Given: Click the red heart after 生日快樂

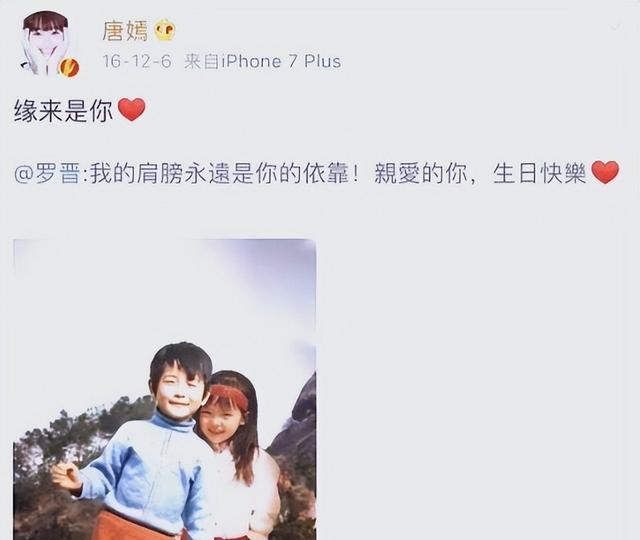Looking at the screenshot, I should [605, 172].
